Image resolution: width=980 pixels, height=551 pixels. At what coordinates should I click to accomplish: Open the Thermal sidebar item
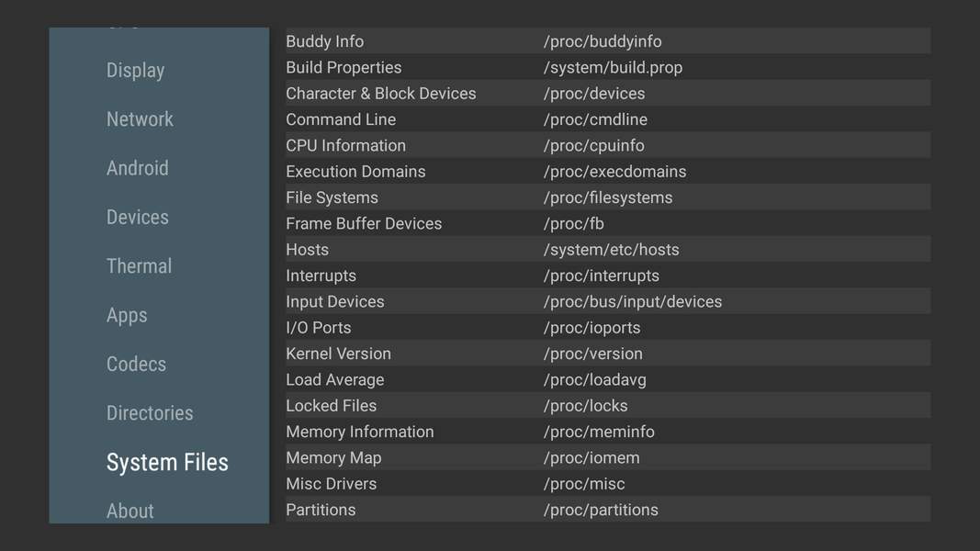coord(139,266)
